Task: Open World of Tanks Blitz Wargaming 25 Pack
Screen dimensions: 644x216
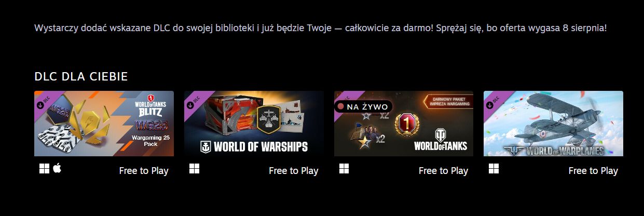Action: click(x=104, y=124)
